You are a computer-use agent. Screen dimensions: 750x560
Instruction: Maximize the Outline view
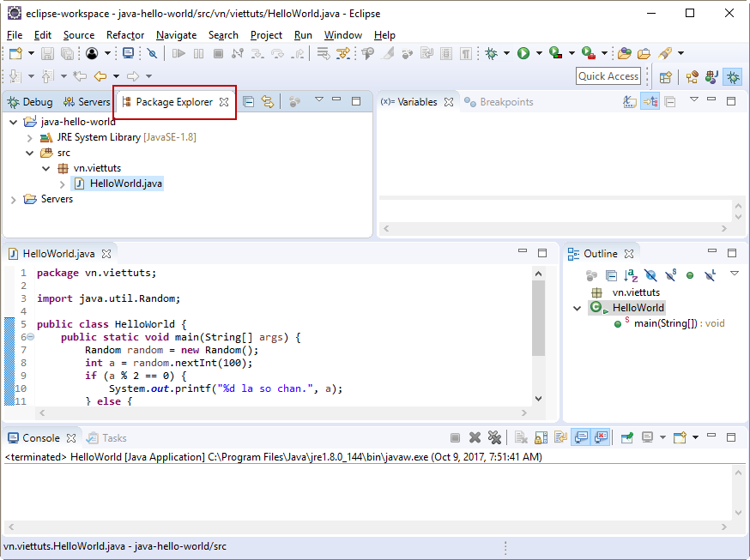(732, 253)
